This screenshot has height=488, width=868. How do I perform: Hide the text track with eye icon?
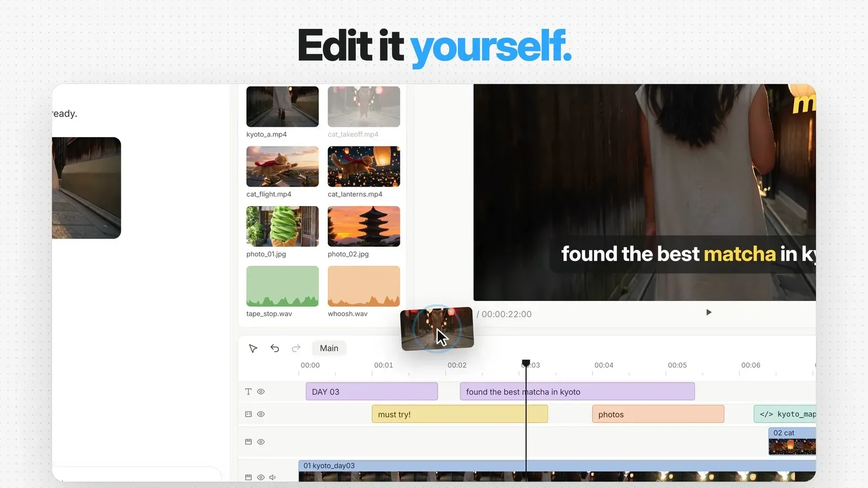coord(261,391)
